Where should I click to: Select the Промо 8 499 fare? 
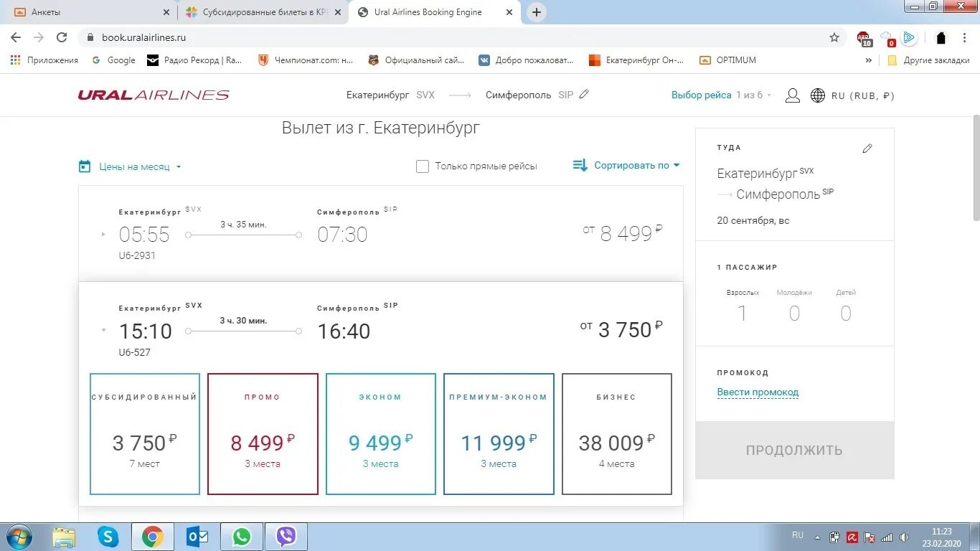263,434
